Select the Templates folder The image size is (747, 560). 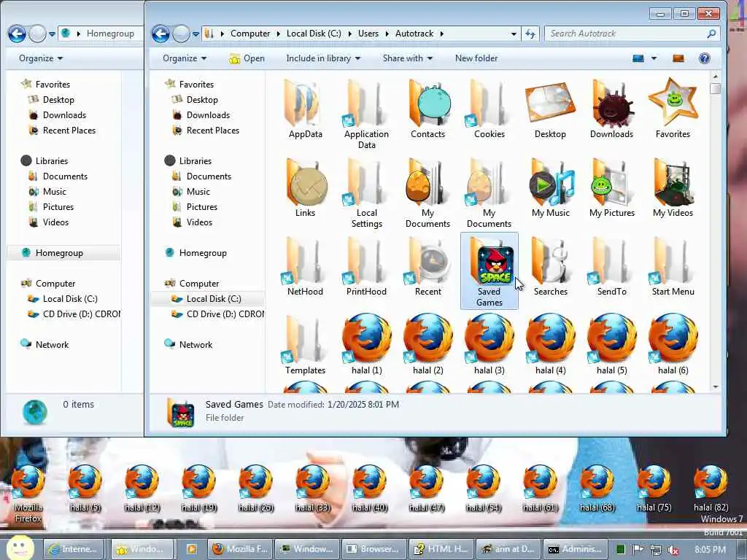click(x=305, y=345)
